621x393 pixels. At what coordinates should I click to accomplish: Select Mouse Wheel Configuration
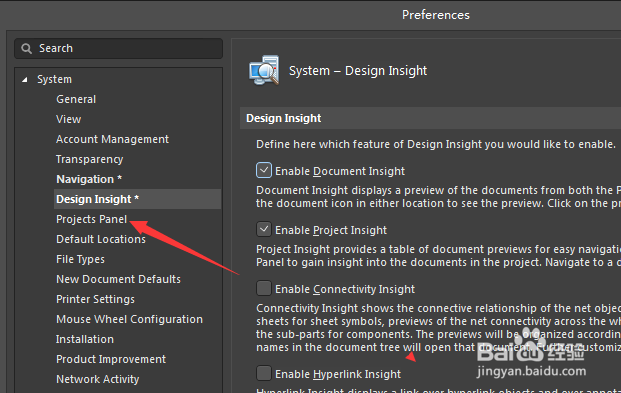[x=130, y=319]
